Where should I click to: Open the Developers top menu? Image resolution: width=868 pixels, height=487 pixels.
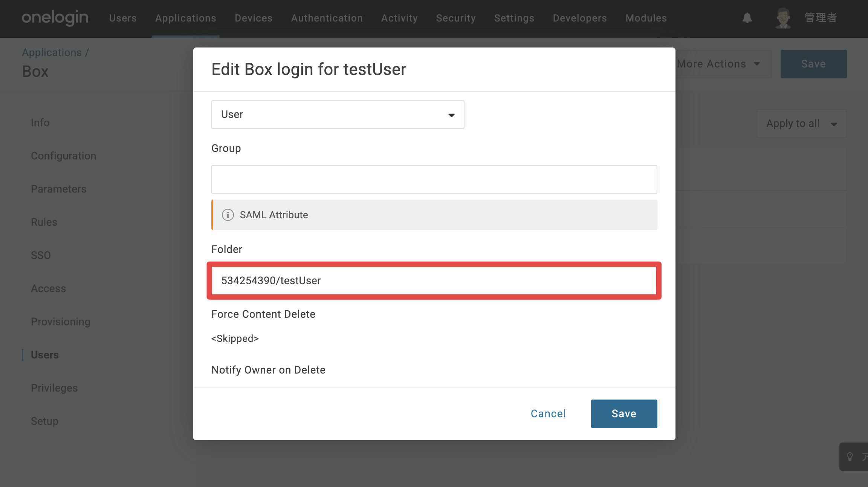(x=580, y=18)
